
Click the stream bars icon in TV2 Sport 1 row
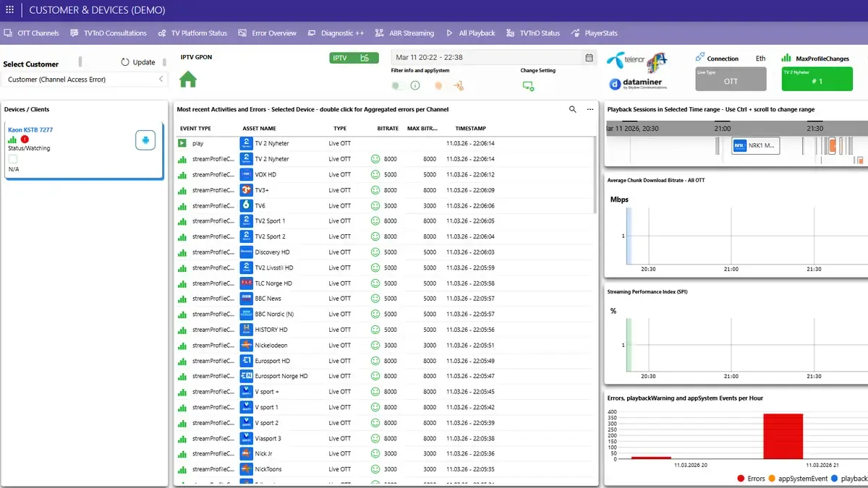click(x=182, y=221)
